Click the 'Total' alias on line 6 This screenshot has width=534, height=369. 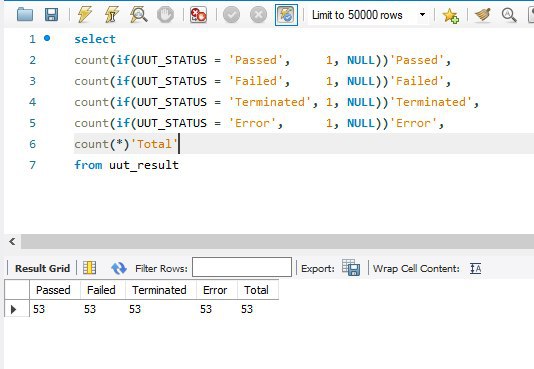tap(154, 144)
